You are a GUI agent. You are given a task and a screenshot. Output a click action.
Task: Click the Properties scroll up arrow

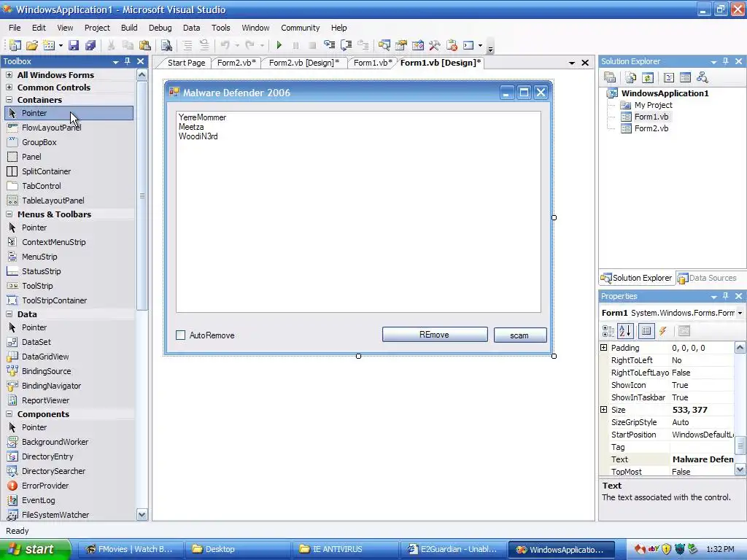tap(740, 348)
